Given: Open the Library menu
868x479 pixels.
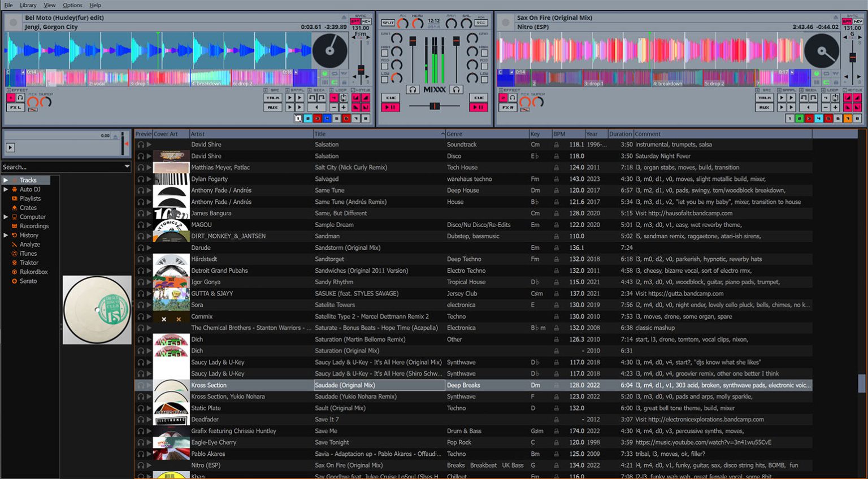Looking at the screenshot, I should (x=28, y=5).
